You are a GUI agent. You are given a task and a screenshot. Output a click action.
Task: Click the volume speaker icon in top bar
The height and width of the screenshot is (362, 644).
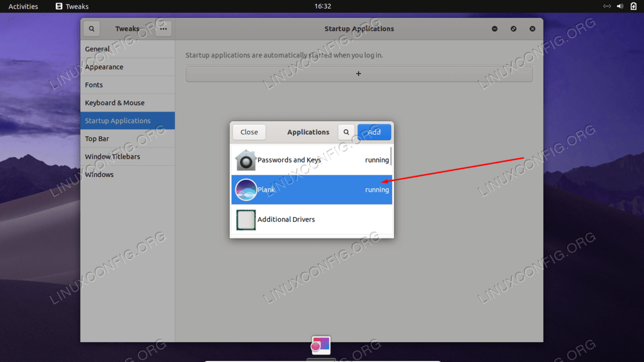click(620, 6)
